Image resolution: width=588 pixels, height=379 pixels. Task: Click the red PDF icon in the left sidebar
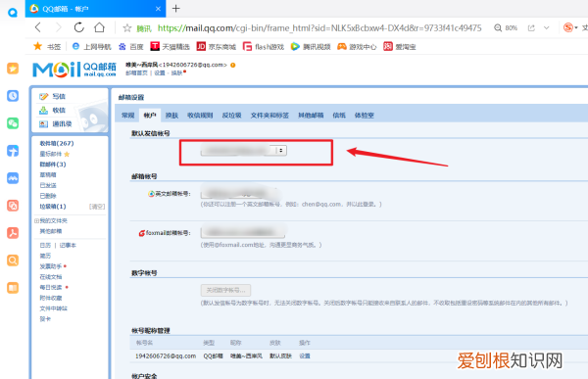(13, 233)
